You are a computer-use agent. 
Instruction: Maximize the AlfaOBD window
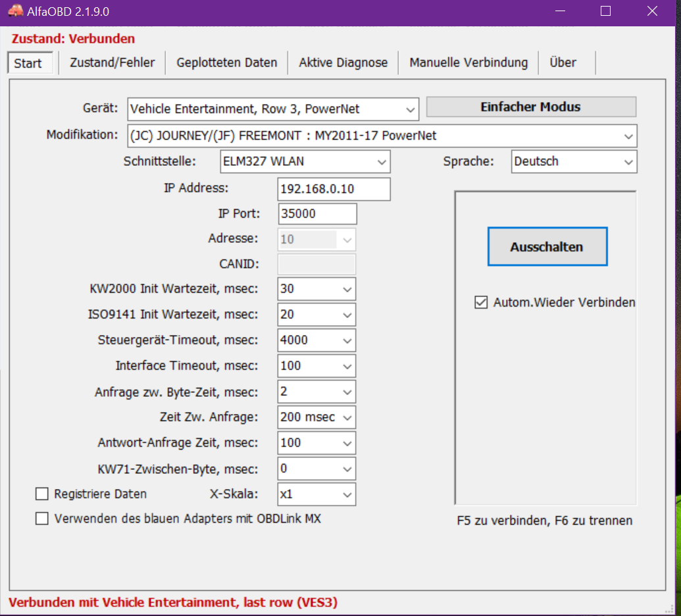coord(605,11)
